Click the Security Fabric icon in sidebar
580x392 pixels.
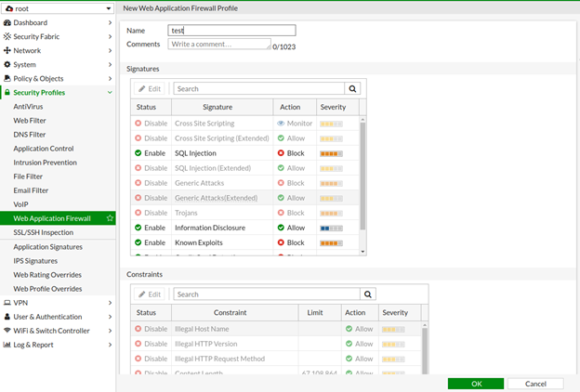tap(7, 36)
